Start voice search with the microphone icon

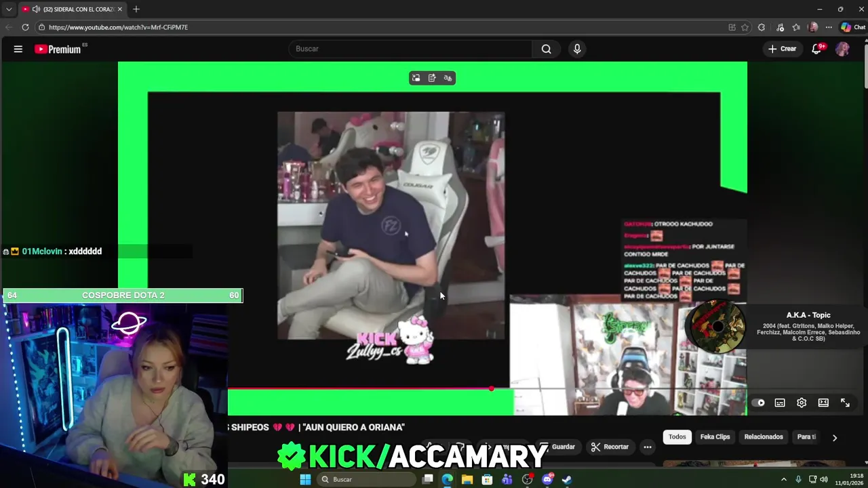click(x=577, y=49)
